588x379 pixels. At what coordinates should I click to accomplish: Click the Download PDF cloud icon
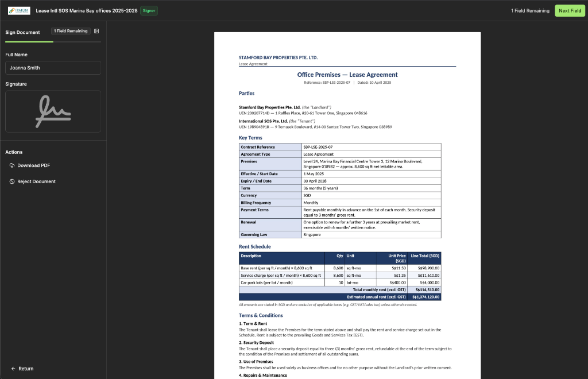[x=12, y=165]
